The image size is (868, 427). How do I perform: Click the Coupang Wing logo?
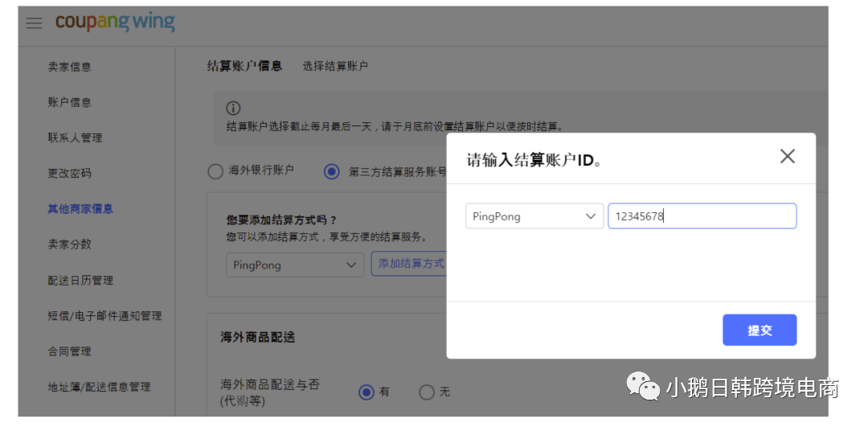tap(115, 23)
